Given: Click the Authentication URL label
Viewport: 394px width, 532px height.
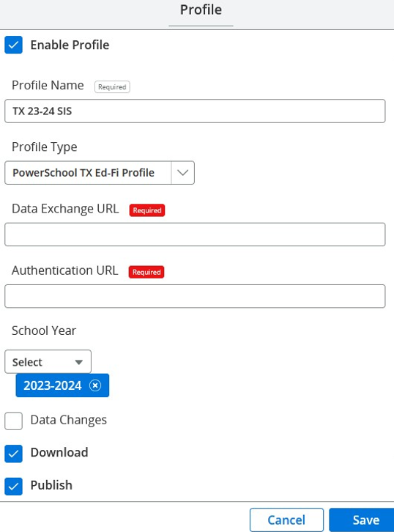Looking at the screenshot, I should click(x=65, y=270).
